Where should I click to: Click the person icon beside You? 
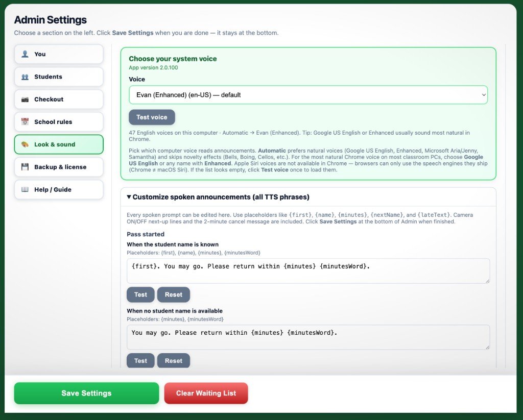25,54
